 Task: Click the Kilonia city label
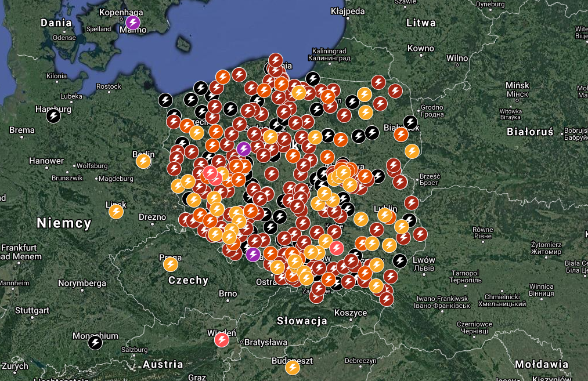tap(57, 76)
